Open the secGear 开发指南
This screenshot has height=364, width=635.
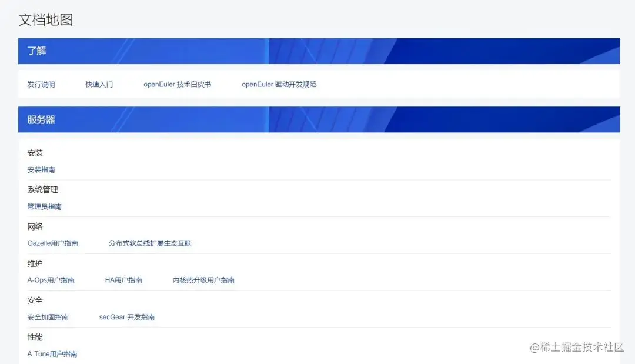point(128,317)
